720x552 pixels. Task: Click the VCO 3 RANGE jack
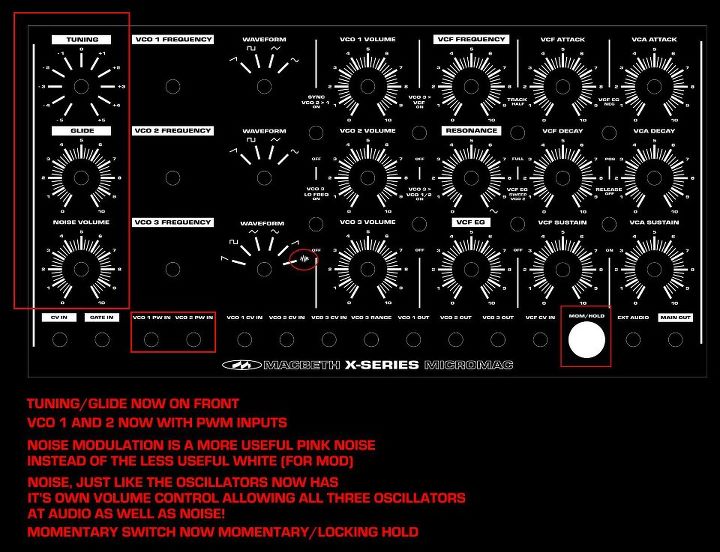tap(371, 339)
